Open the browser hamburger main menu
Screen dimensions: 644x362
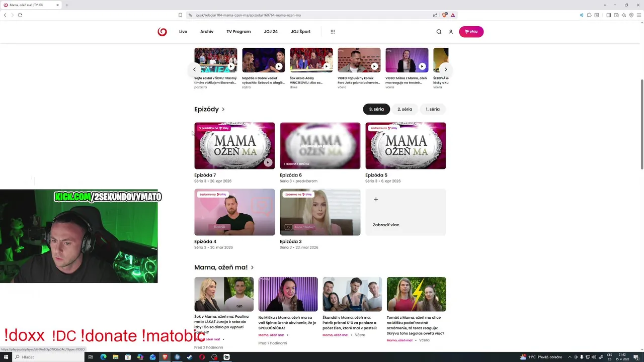[x=639, y=15]
